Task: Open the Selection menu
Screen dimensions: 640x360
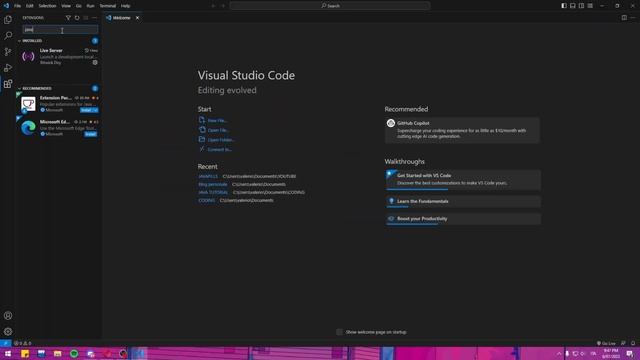Action: coord(47,6)
